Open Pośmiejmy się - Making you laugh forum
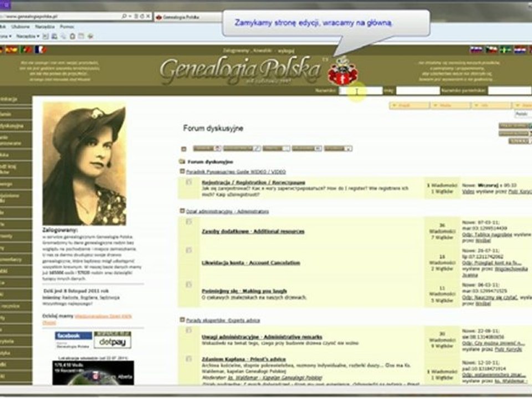 (x=244, y=291)
